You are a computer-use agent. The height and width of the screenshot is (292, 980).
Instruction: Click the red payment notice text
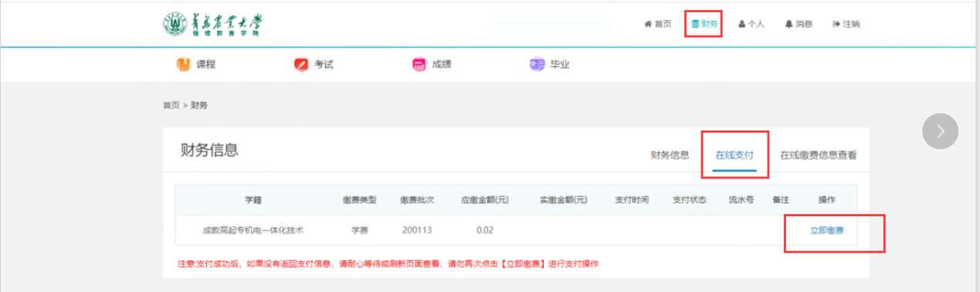click(388, 263)
